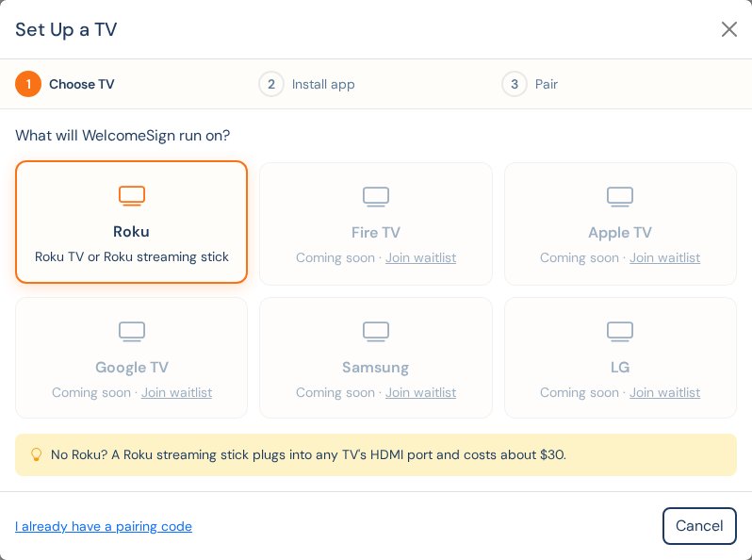Join the Samsung waitlist
This screenshot has width=752, height=560.
[420, 392]
